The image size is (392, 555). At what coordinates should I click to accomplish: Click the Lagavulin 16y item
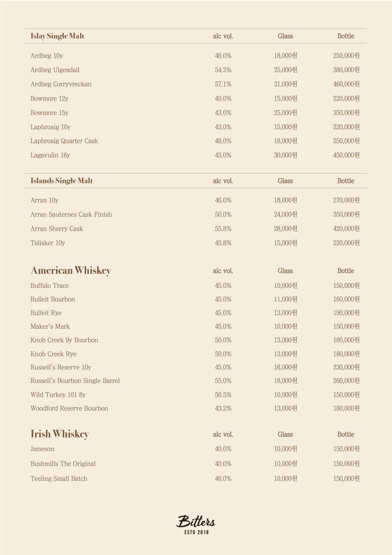[50, 155]
